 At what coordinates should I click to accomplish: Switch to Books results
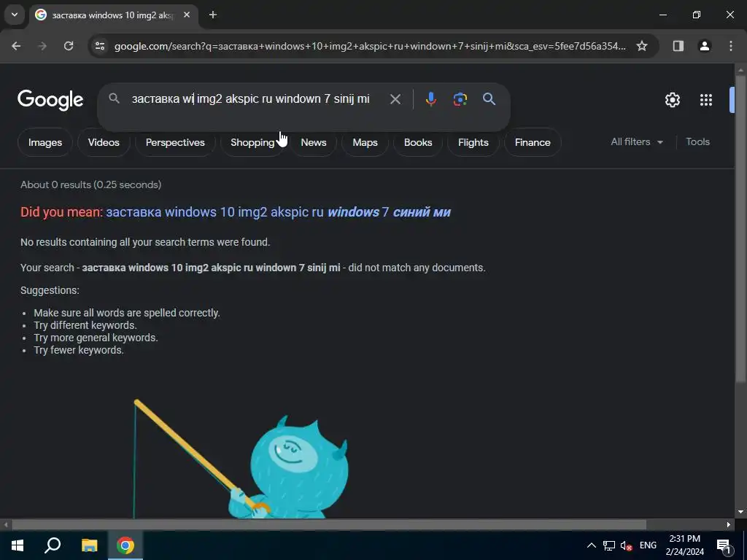418,142
